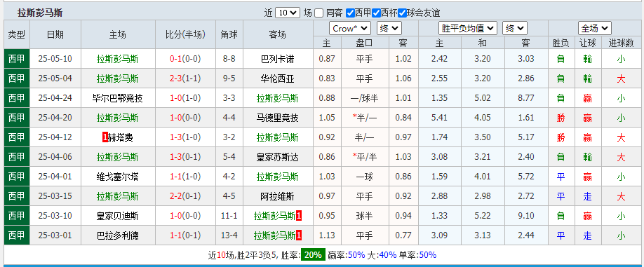Click red card badge in 巴拉多利德 match row
Viewport: 644px width, 267px height.
coord(299,235)
